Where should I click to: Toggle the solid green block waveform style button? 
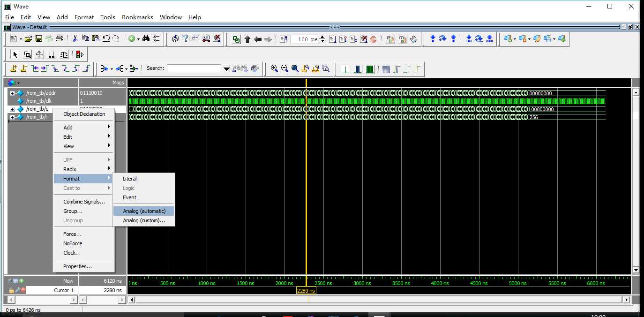(x=370, y=69)
